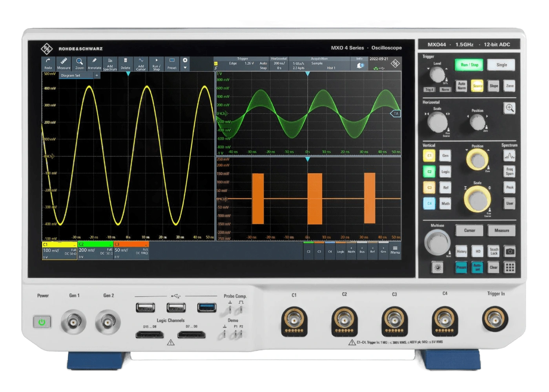Tap the on-screen Logic signal bar button
The width and height of the screenshot is (549, 392).
point(341,251)
